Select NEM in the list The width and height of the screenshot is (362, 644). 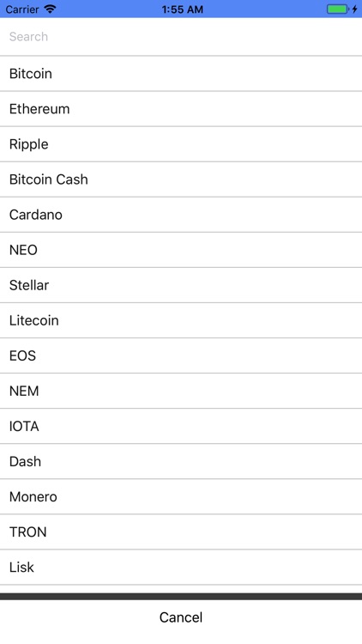click(181, 392)
